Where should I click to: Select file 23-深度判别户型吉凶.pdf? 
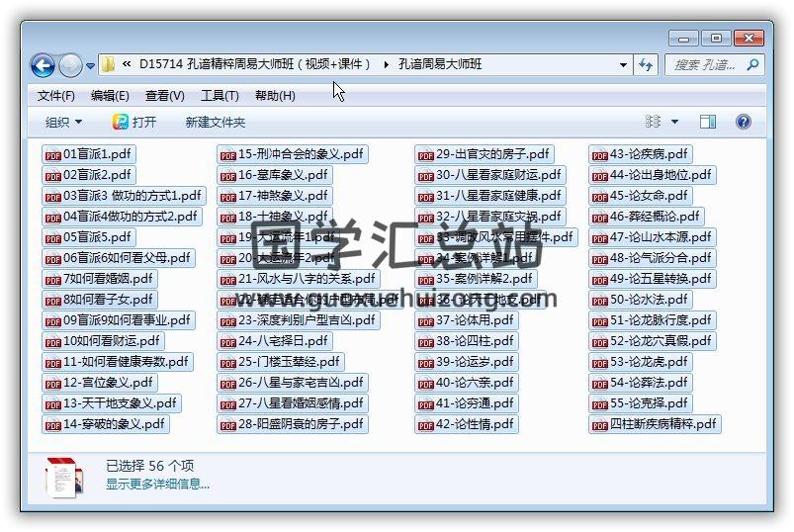click(x=299, y=320)
